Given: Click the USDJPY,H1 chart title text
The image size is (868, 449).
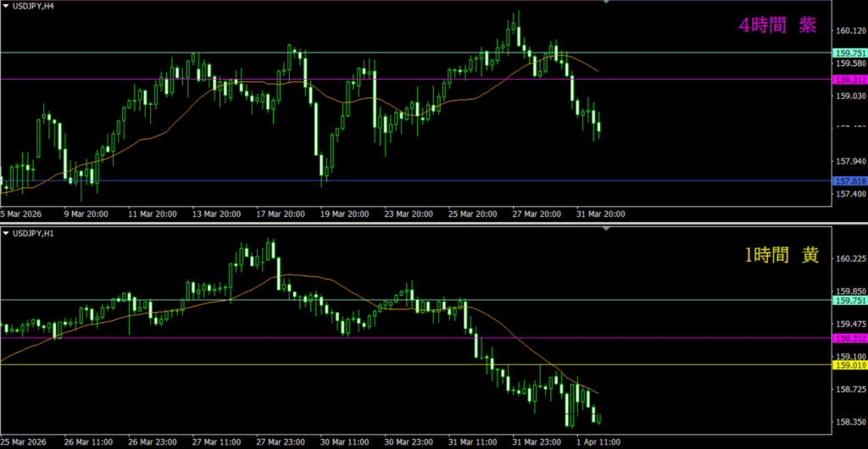Looking at the screenshot, I should click(35, 232).
